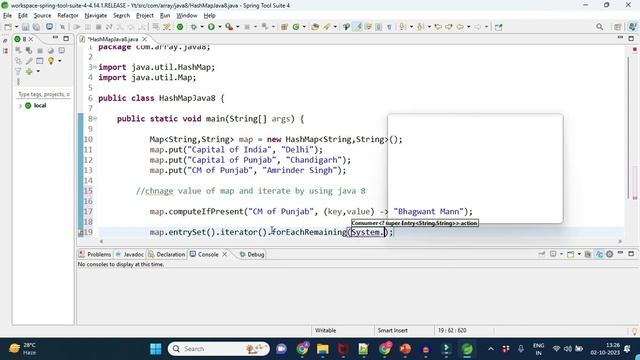Viewport: 640px width, 360px height.
Task: Expand the local tree node
Action: pyautogui.click(x=20, y=106)
